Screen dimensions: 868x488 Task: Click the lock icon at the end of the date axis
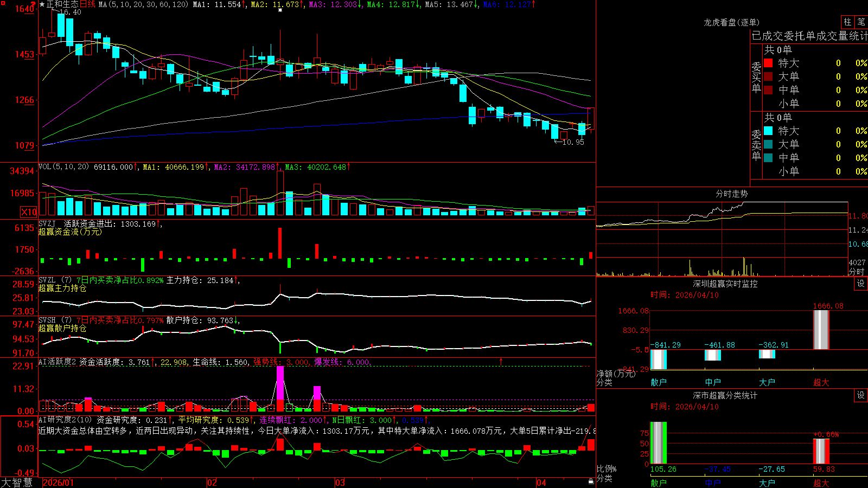(591, 481)
